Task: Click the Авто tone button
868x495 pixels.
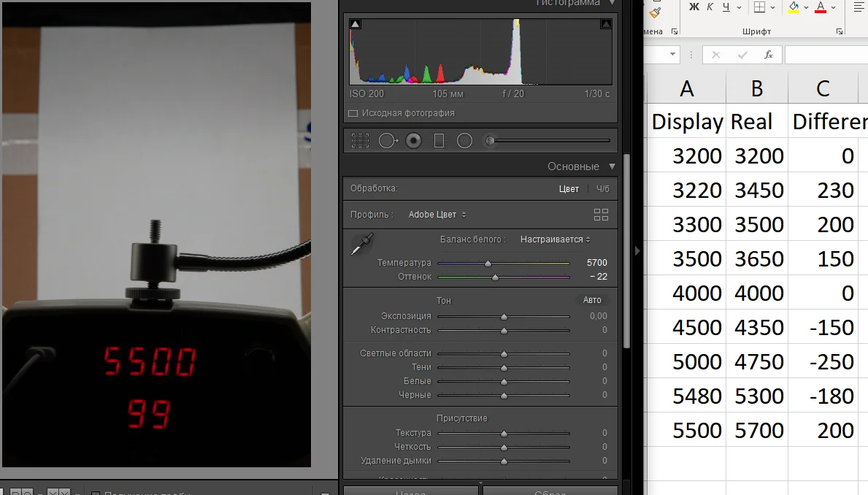Action: (x=592, y=300)
